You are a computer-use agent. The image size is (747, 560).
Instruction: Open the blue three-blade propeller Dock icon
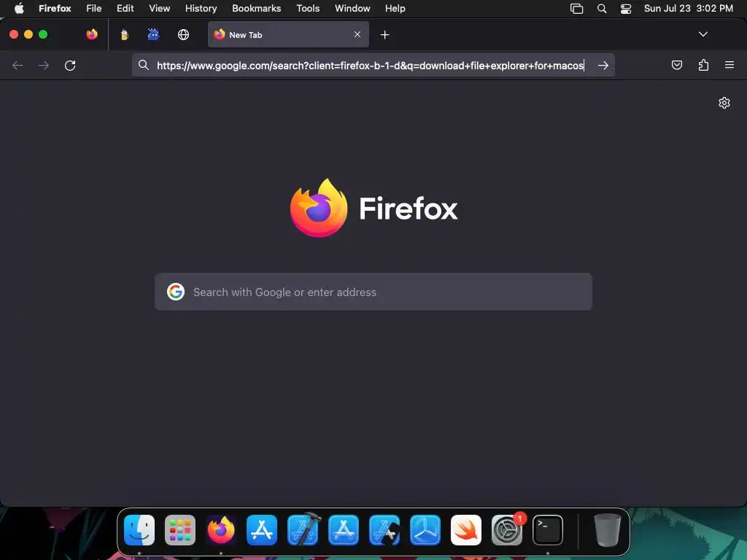425,530
